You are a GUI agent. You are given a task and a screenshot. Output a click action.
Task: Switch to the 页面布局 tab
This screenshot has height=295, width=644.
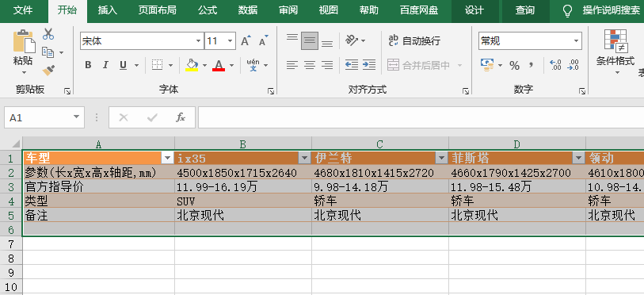(x=157, y=10)
